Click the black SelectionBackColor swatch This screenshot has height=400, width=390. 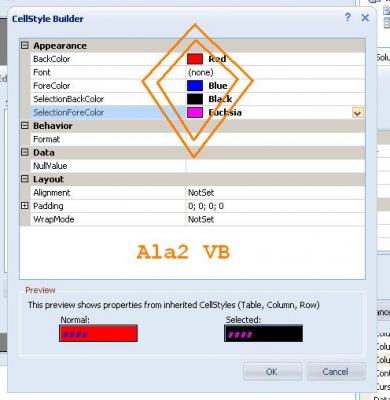point(195,99)
